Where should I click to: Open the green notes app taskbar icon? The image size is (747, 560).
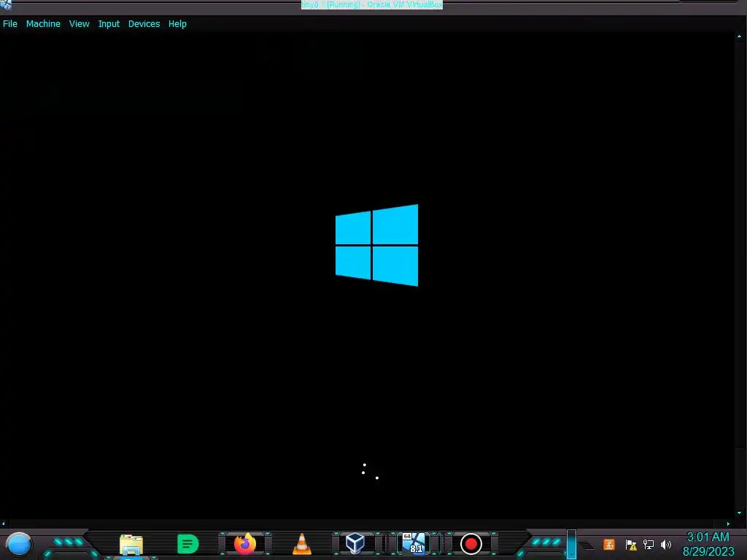pyautogui.click(x=187, y=544)
